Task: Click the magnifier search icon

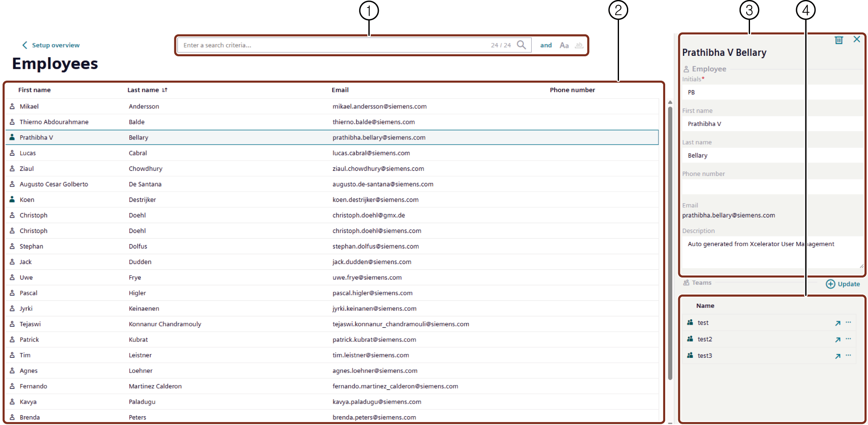Action: (x=521, y=45)
